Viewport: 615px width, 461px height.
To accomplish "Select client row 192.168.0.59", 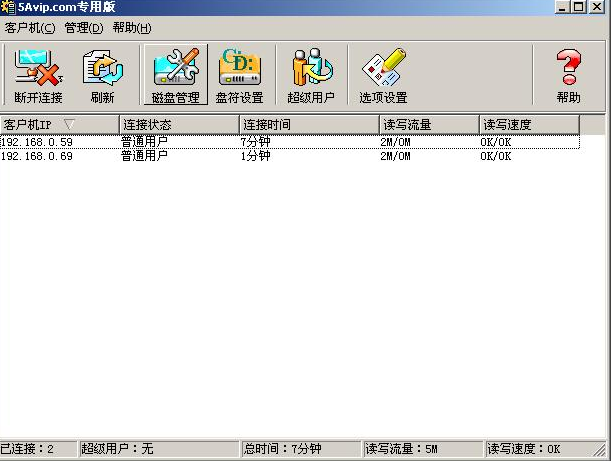I will click(289, 142).
